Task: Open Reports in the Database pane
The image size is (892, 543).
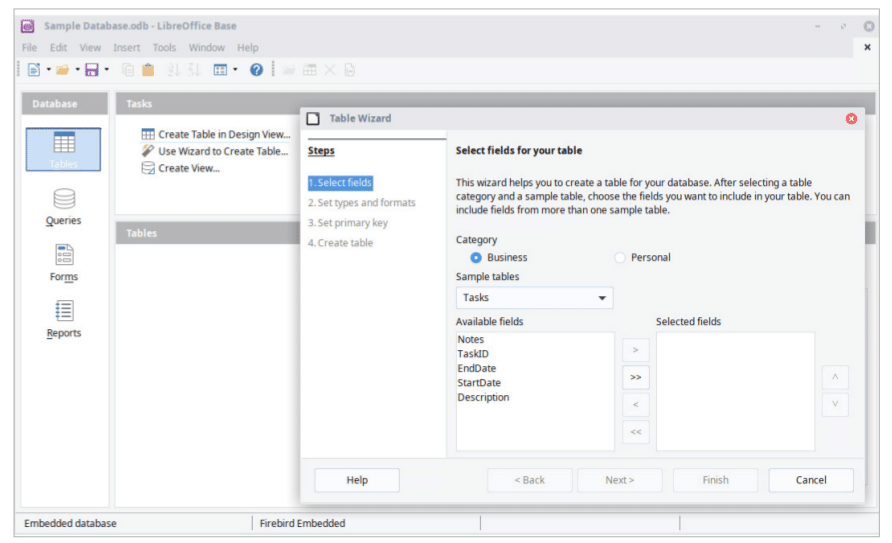Action: click(x=64, y=318)
